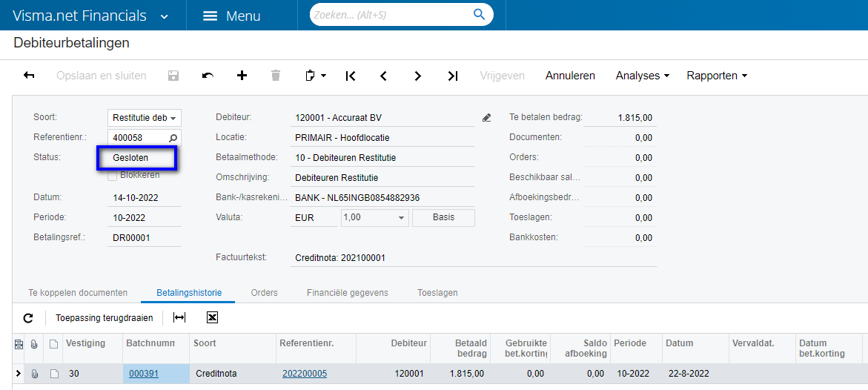868x390 pixels.
Task: Click the Factuurtekst field
Action: 474,257
